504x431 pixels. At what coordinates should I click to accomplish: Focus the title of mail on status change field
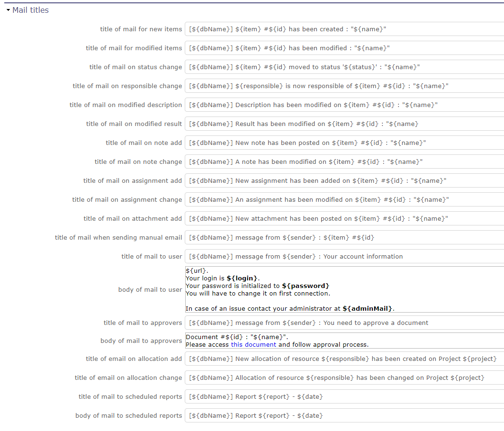(x=332, y=67)
